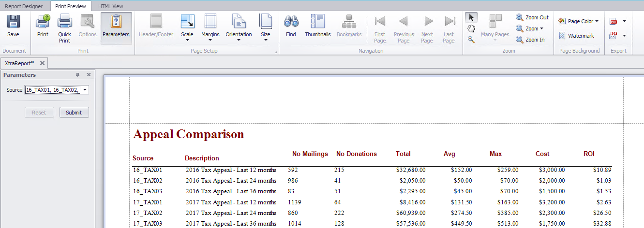The height and width of the screenshot is (228, 644).
Task: Go to Next Page
Action: (x=427, y=28)
